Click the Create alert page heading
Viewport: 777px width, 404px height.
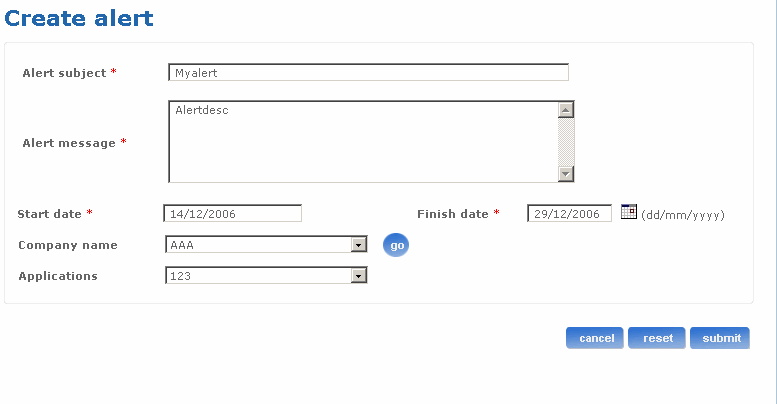(80, 18)
